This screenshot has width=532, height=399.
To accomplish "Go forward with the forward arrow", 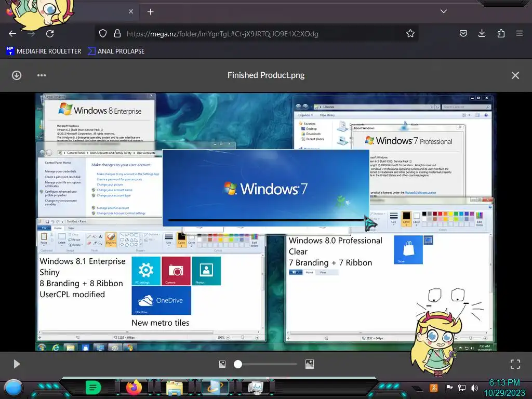I will click(31, 34).
